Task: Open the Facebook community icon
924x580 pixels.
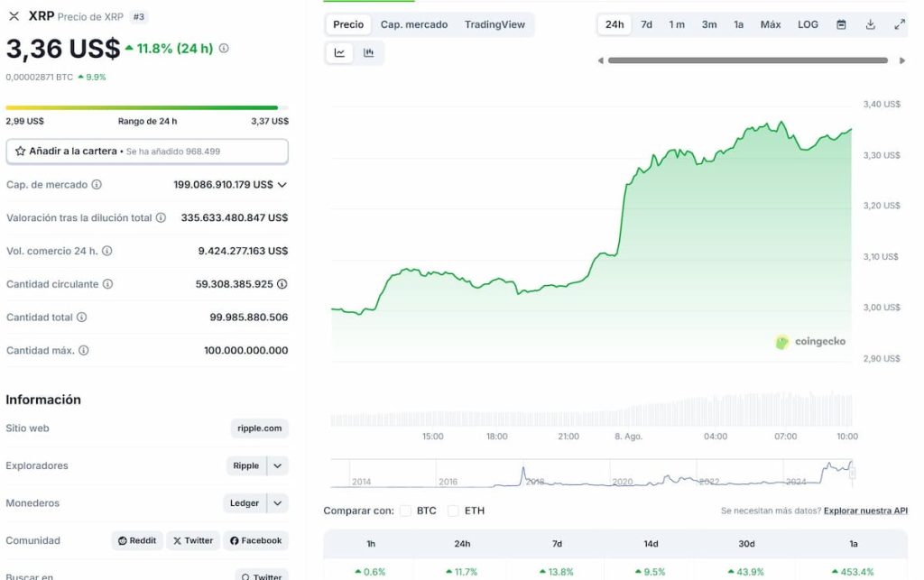Action: [255, 540]
